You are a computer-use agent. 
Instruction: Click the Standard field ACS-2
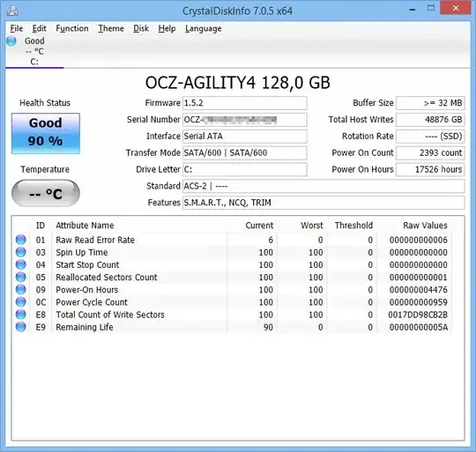324,186
